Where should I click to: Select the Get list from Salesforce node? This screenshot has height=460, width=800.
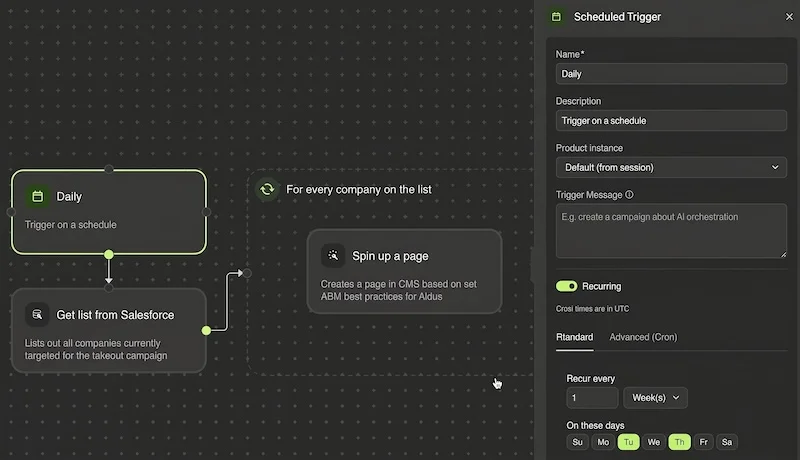(109, 330)
